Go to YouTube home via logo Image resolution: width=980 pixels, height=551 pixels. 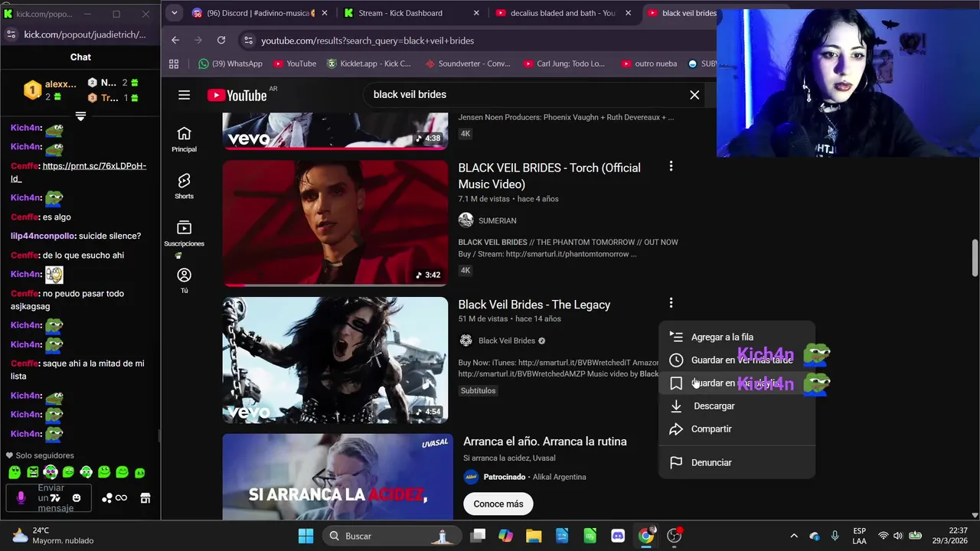[x=237, y=96]
